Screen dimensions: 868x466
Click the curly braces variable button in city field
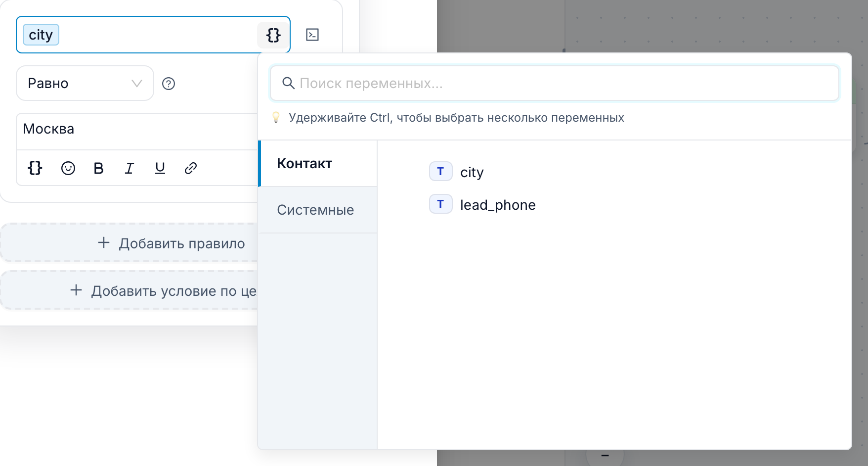point(273,35)
